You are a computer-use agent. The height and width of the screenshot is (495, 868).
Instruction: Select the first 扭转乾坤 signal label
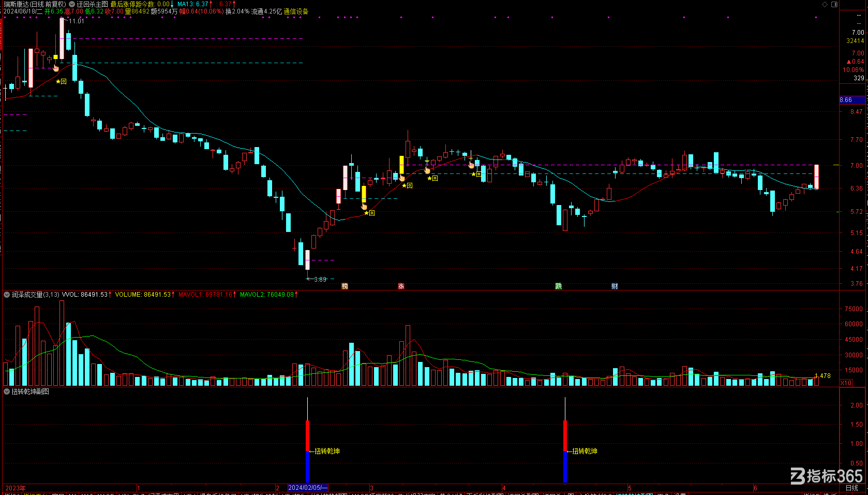pyautogui.click(x=327, y=452)
